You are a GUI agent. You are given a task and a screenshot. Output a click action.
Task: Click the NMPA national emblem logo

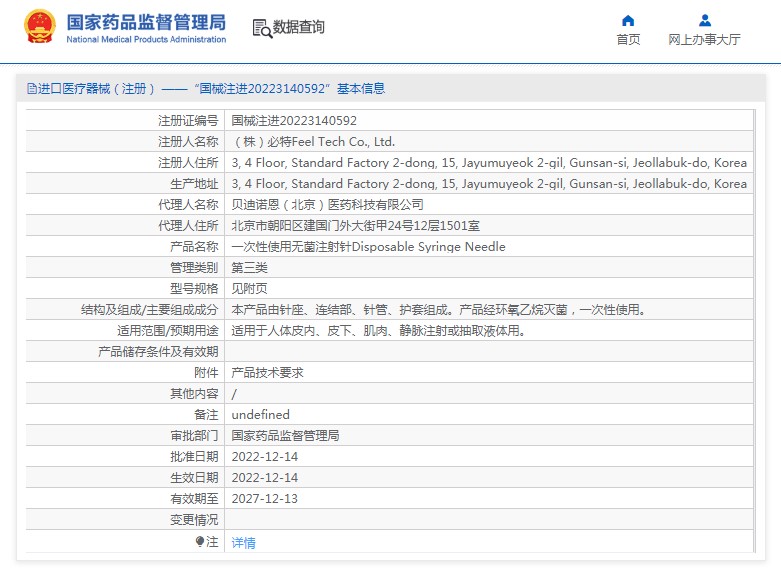(x=40, y=26)
